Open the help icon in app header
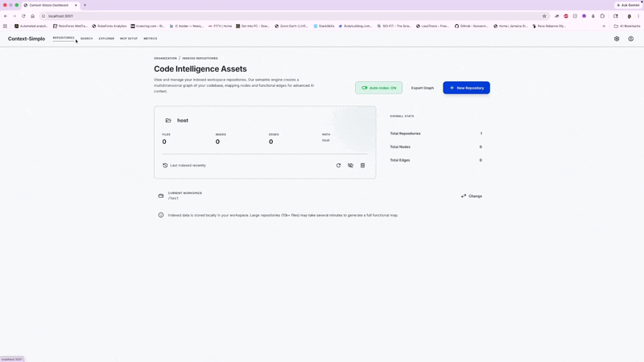This screenshot has width=644, height=362. (x=631, y=39)
